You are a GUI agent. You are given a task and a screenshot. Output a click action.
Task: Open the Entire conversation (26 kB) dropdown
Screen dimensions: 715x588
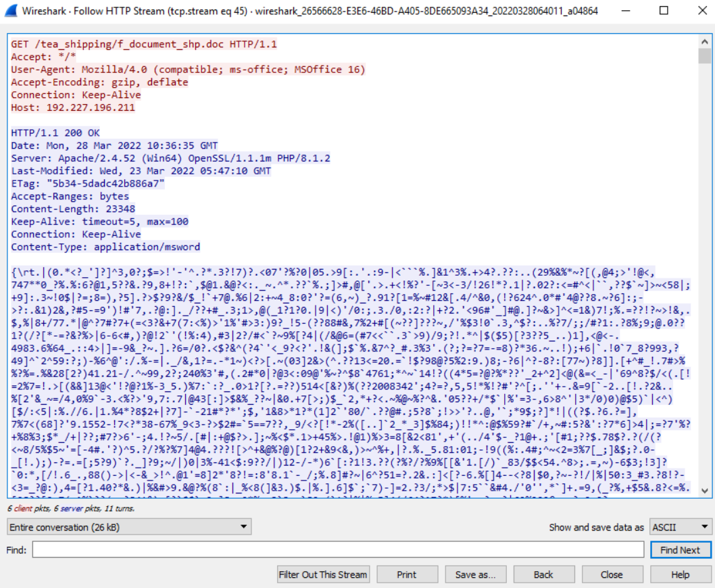click(x=129, y=527)
